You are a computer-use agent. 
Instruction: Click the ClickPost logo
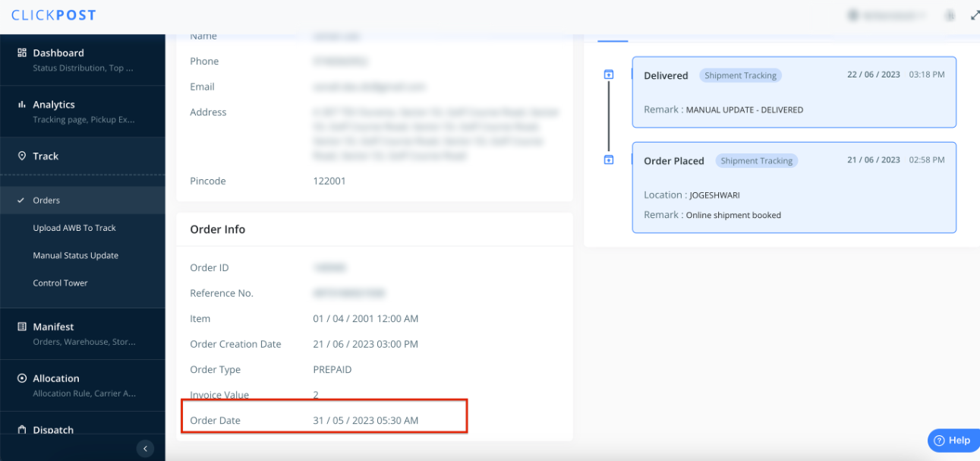point(54,15)
